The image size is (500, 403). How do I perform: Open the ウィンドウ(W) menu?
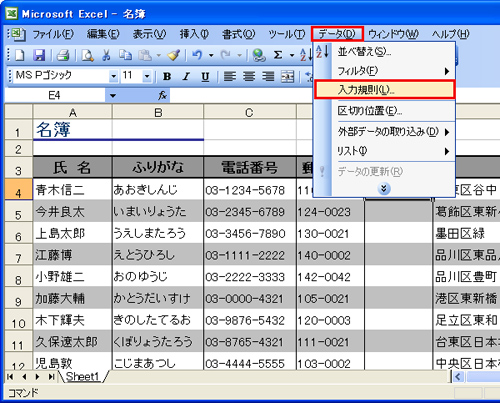coord(393,34)
